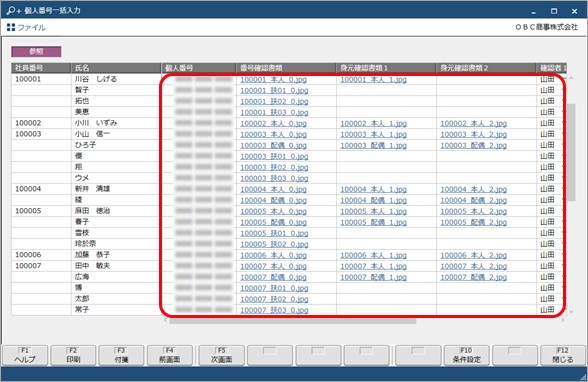Click the title bar search-plus icon
Image resolution: width=588 pixels, height=382 pixels.
tap(14, 10)
